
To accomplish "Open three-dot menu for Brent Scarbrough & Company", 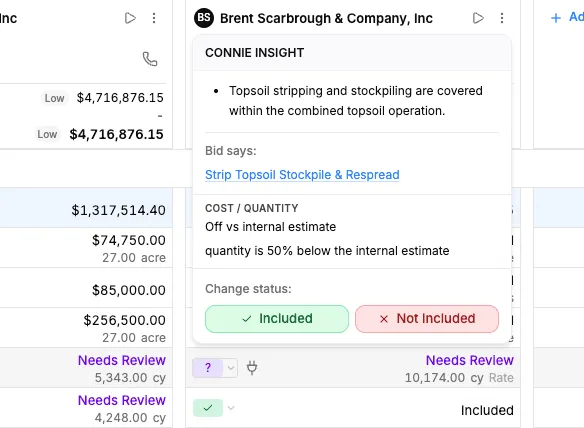I will coord(502,18).
